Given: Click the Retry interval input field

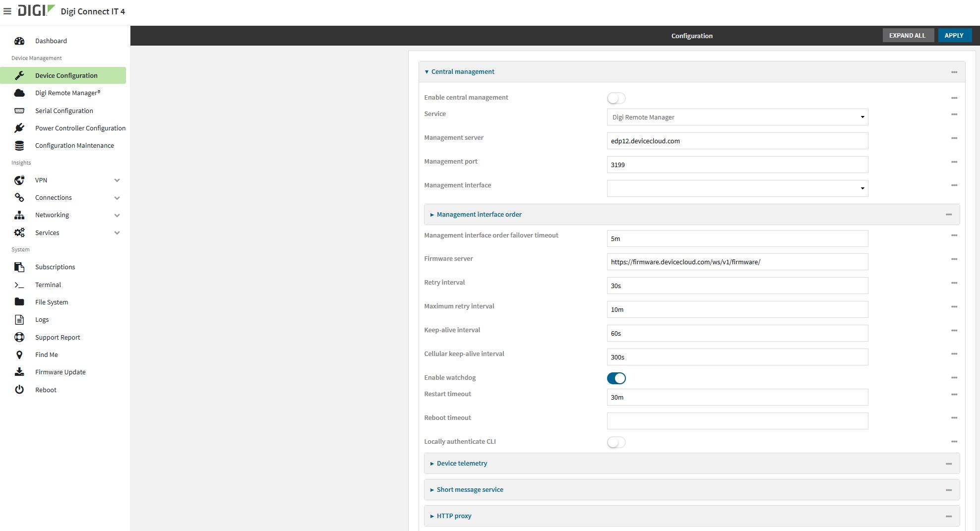Looking at the screenshot, I should coord(737,286).
